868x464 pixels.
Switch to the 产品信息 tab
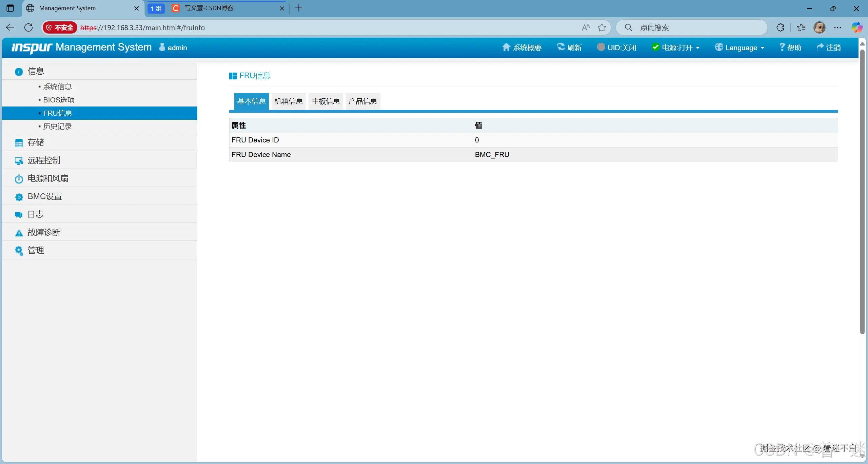[x=362, y=101]
